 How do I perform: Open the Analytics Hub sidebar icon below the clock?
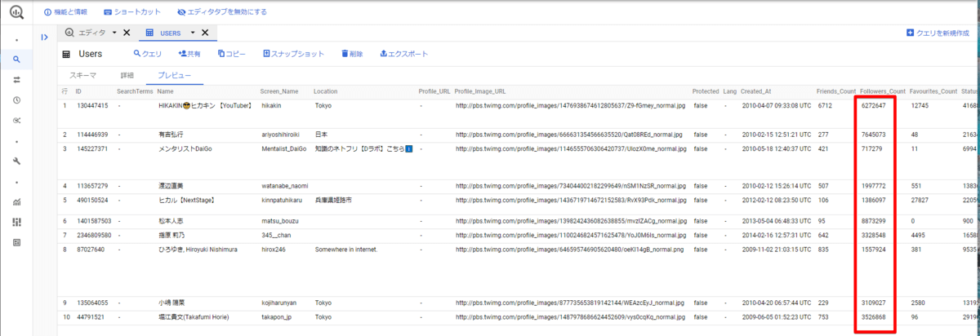click(16, 121)
